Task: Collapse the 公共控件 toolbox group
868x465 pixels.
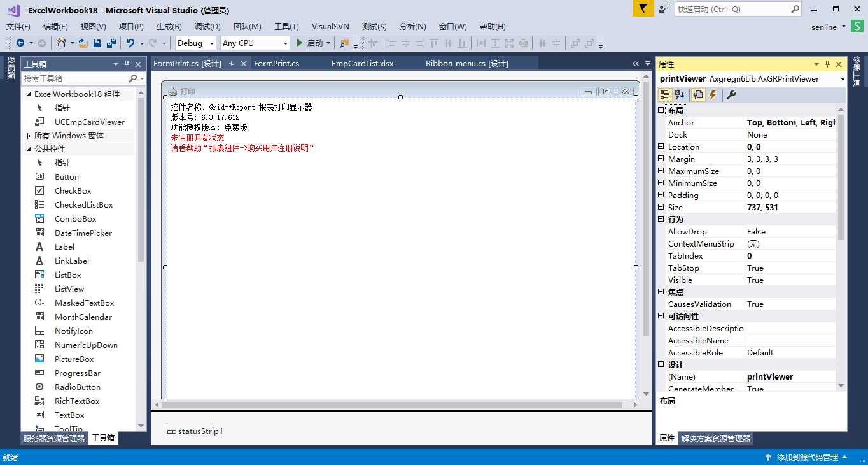Action: click(x=29, y=148)
